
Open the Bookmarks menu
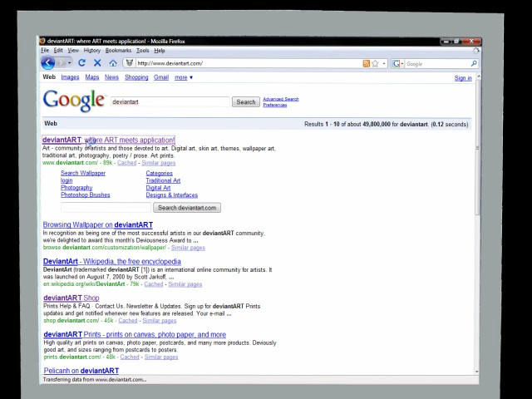pos(118,51)
